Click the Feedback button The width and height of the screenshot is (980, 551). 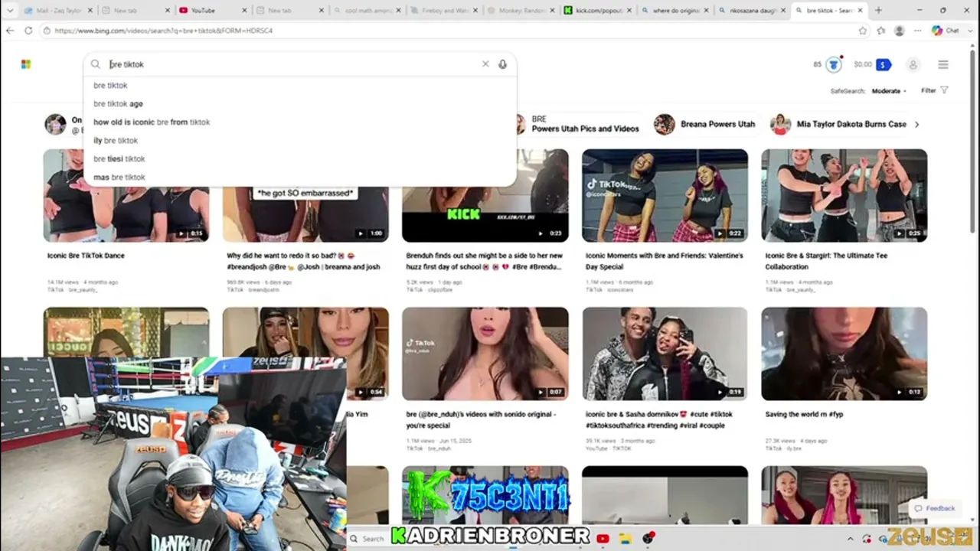pyautogui.click(x=934, y=508)
